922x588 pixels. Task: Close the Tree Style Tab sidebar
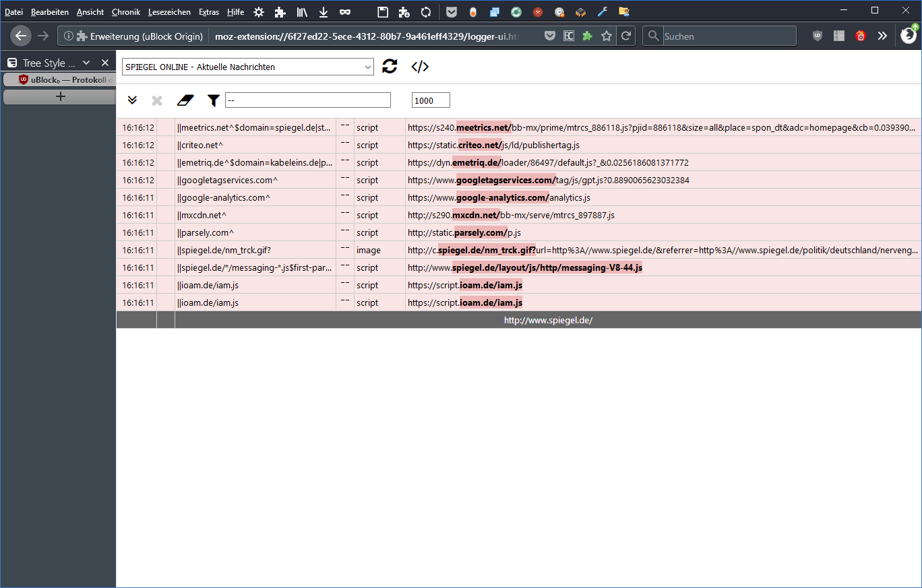tap(105, 63)
